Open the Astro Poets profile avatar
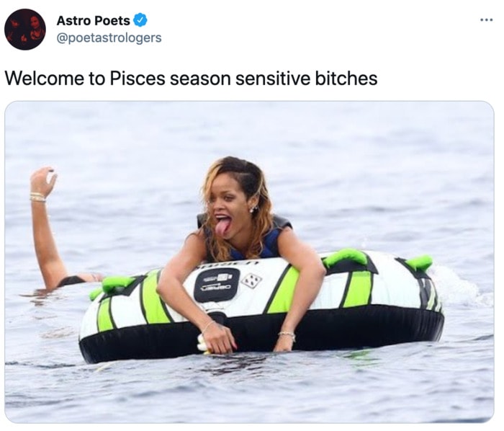 25,30
